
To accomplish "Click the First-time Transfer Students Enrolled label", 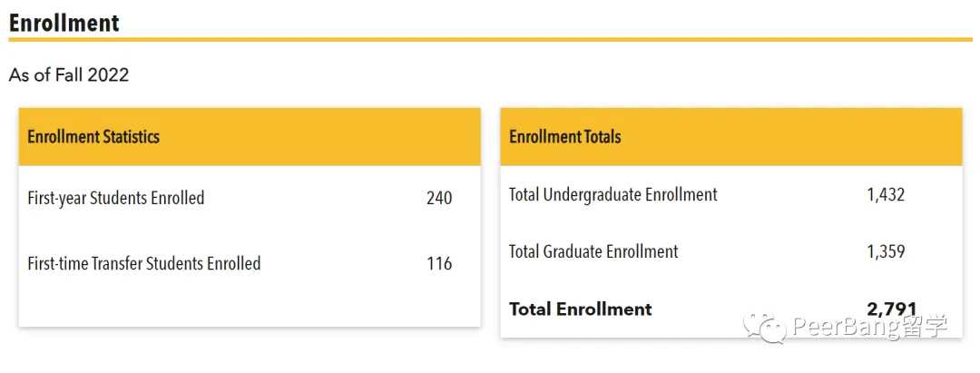I will coord(144,264).
